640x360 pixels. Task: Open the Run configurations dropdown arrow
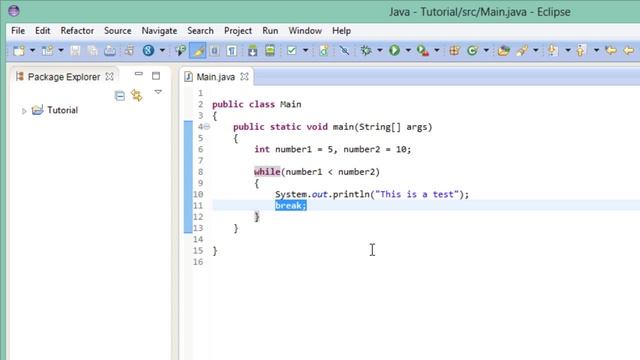click(408, 51)
